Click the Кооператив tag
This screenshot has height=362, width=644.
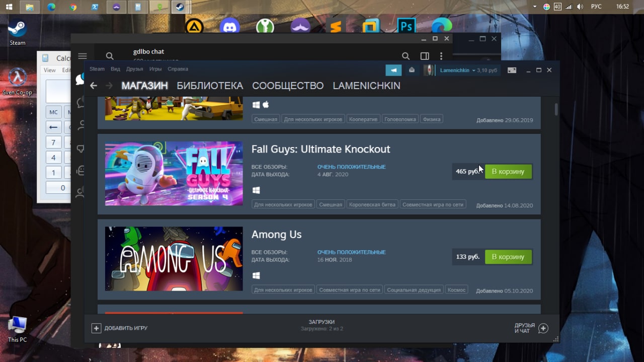(x=363, y=119)
